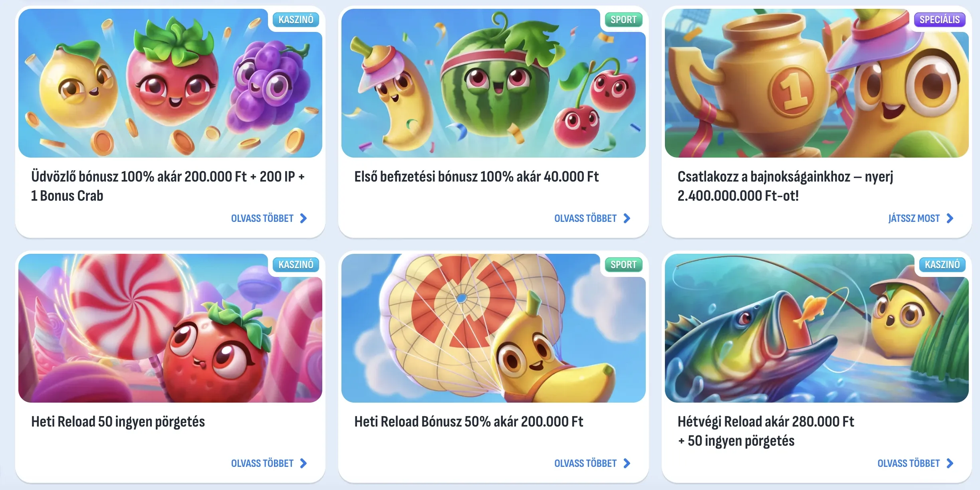The height and width of the screenshot is (490, 980).
Task: Open OLVASS TÖBBET for Hétvégi Reload offer
Action: [909, 463]
